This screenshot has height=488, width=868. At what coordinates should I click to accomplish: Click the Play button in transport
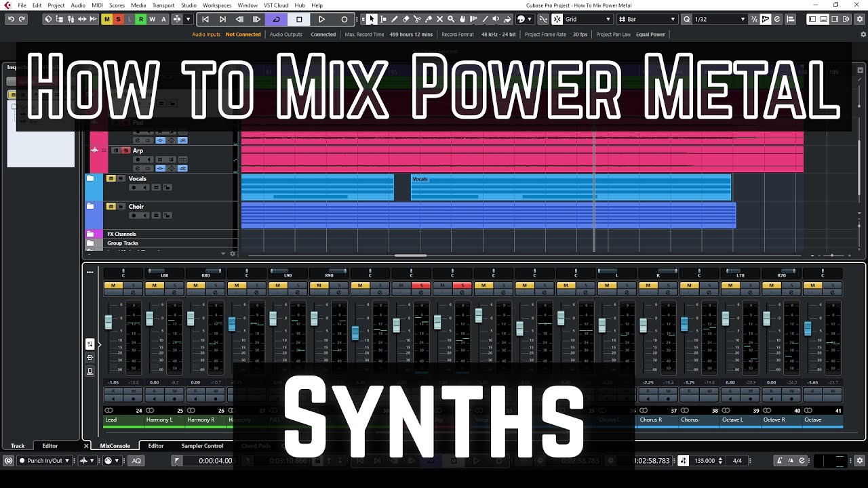[321, 19]
